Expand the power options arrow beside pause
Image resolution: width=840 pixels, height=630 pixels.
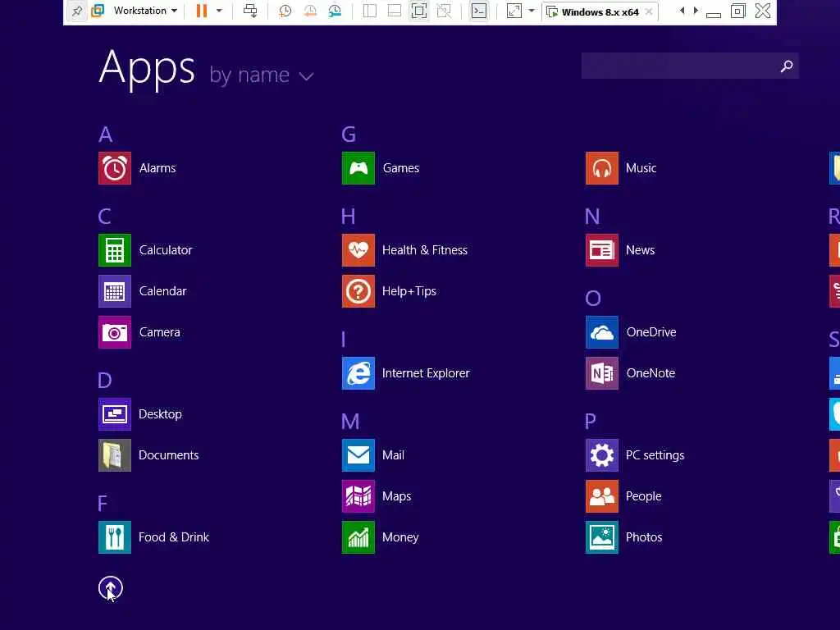point(219,11)
